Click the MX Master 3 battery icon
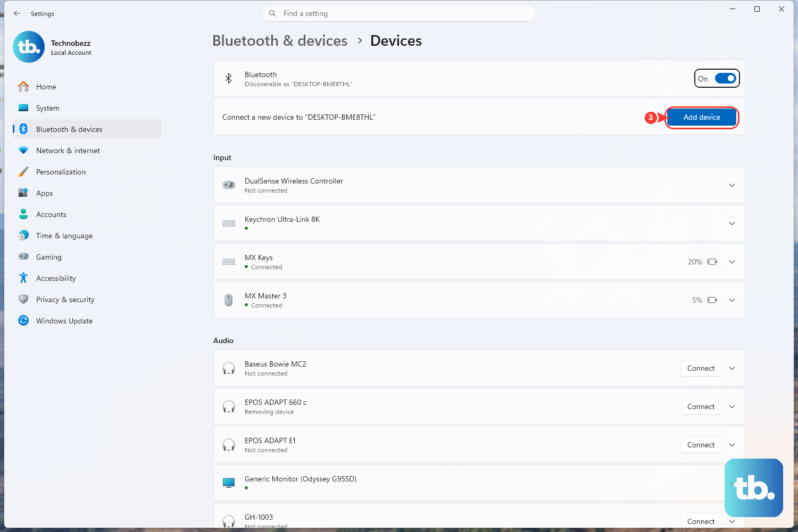This screenshot has height=532, width=798. [712, 300]
